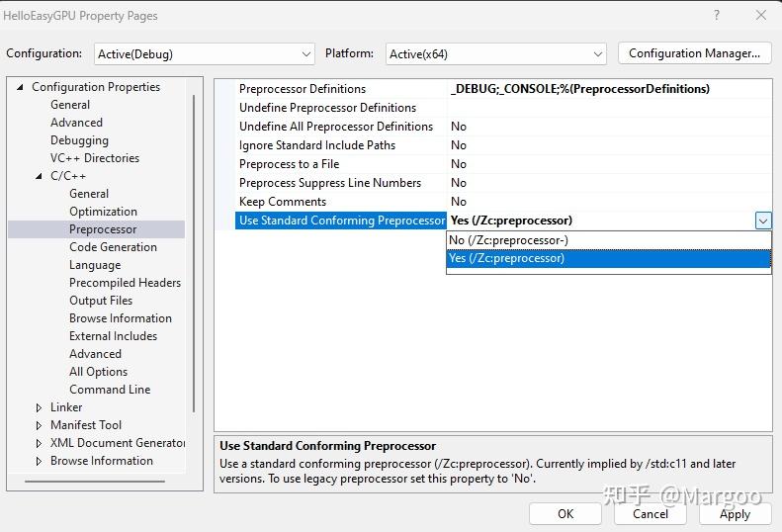
Task: Click the Preprocessor Definitions value field
Action: pyautogui.click(x=609, y=89)
